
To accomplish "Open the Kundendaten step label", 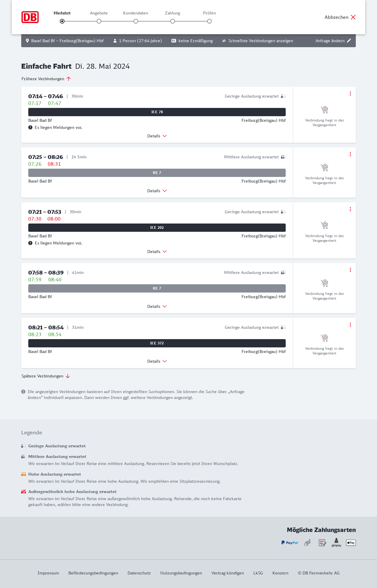I will 135,13.
